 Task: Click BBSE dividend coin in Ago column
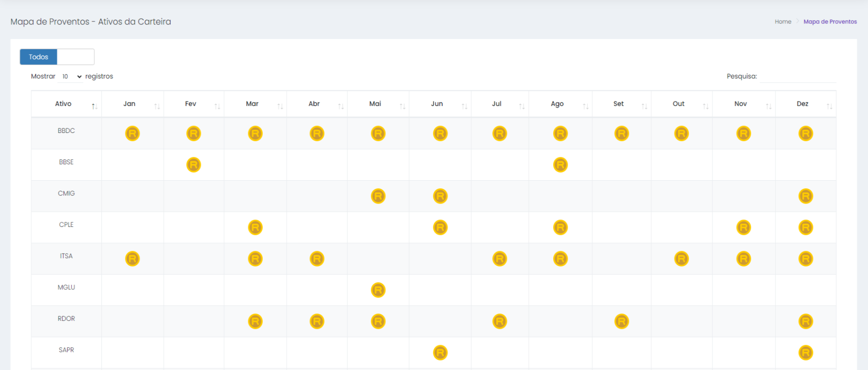tap(560, 165)
